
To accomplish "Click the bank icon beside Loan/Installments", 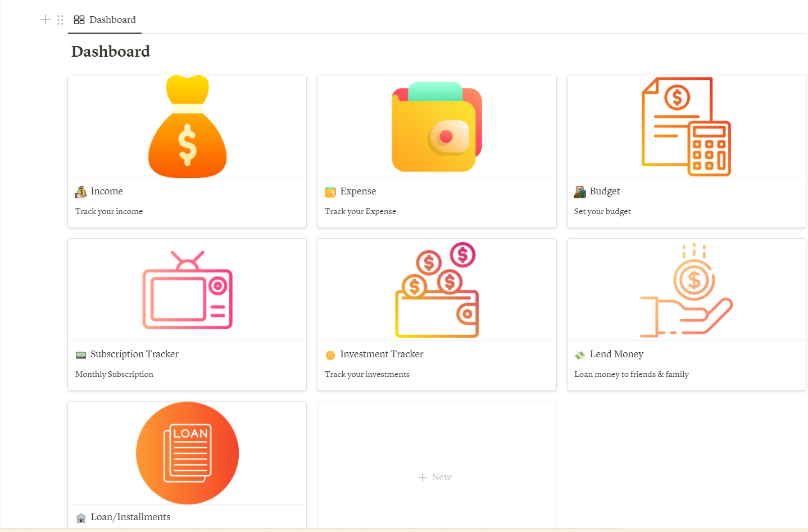I will point(81,518).
